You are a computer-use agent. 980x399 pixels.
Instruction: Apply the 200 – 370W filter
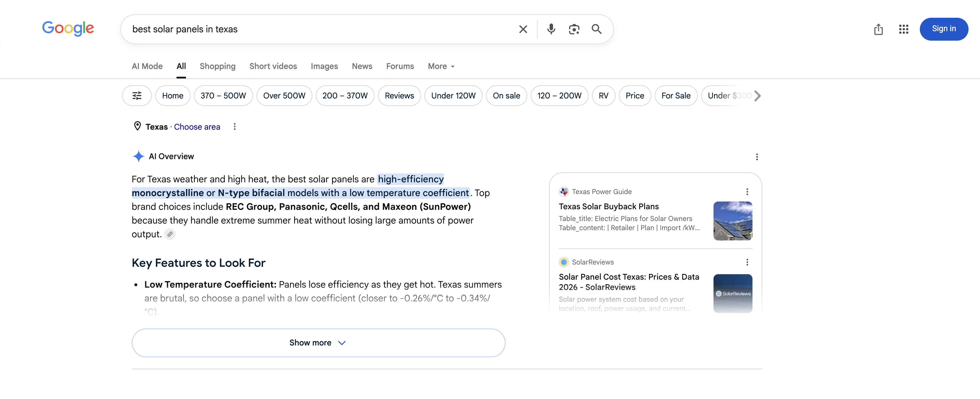[x=345, y=96]
